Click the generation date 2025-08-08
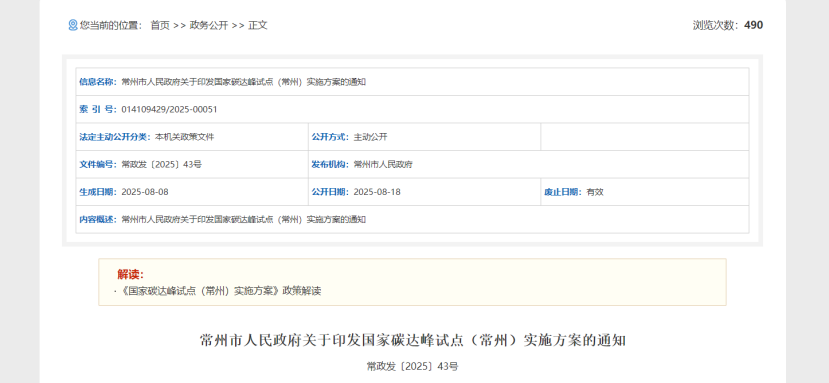829x383 pixels. 145,192
